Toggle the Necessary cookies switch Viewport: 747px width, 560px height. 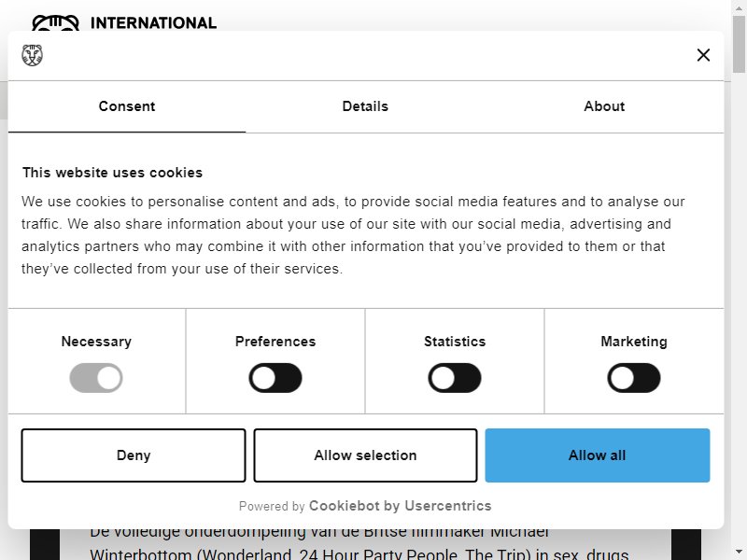(96, 378)
